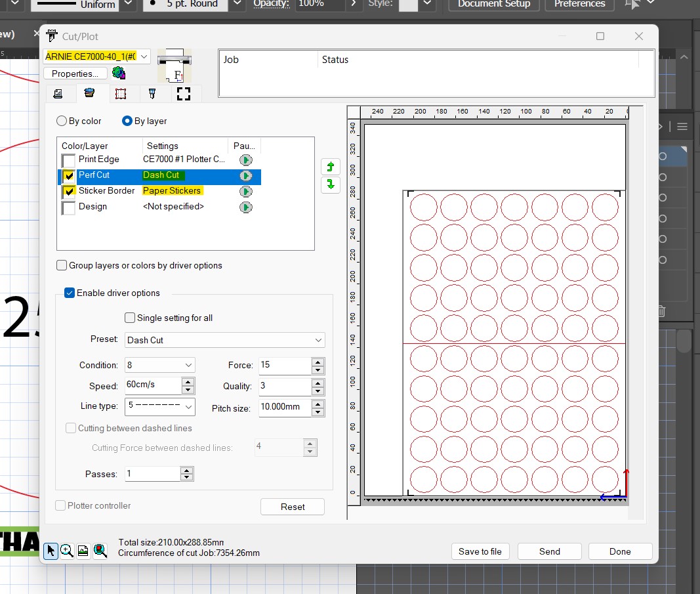Increase Force value with up arrow
700x594 pixels.
point(318,362)
